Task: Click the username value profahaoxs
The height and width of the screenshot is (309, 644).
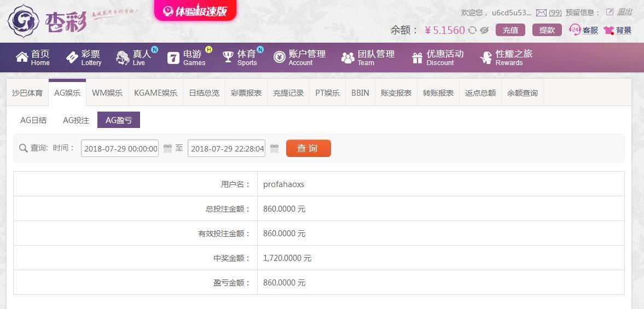Action: (x=284, y=184)
